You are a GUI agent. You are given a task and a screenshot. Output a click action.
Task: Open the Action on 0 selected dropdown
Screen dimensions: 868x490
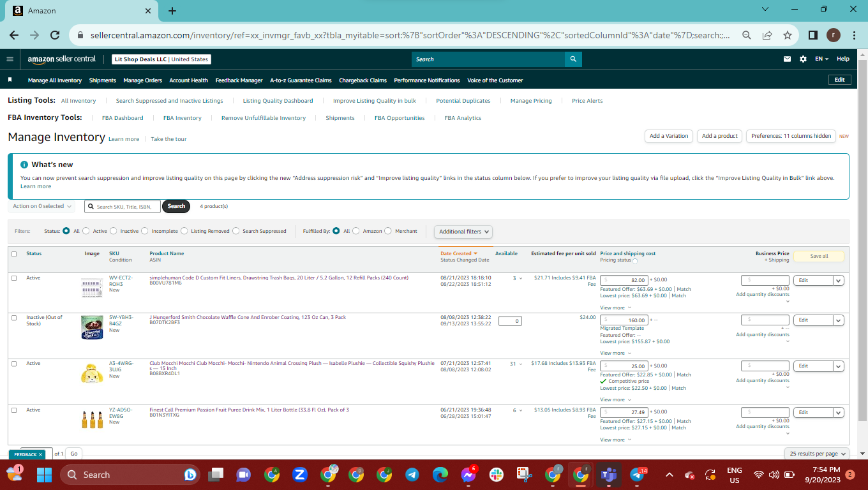[x=41, y=206]
